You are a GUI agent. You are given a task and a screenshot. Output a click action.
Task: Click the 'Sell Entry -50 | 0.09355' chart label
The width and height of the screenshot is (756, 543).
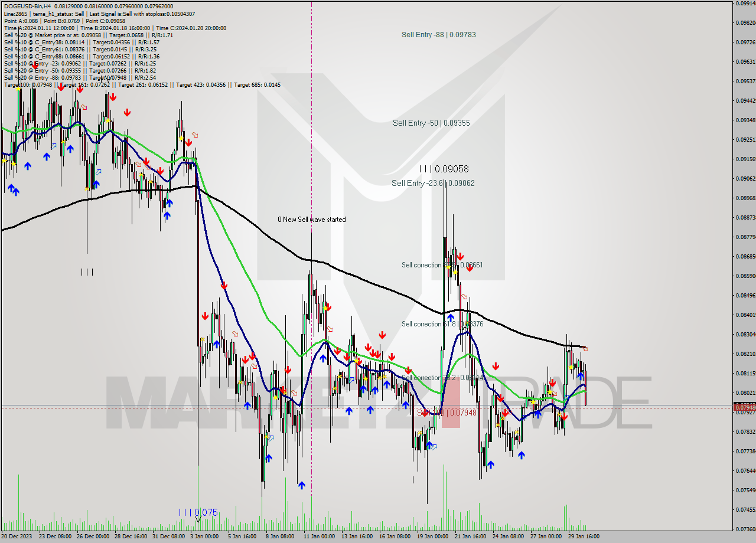pos(431,123)
